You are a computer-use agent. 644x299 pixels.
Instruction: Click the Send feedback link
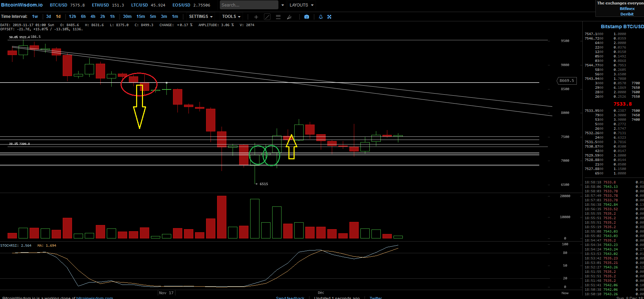(290, 298)
